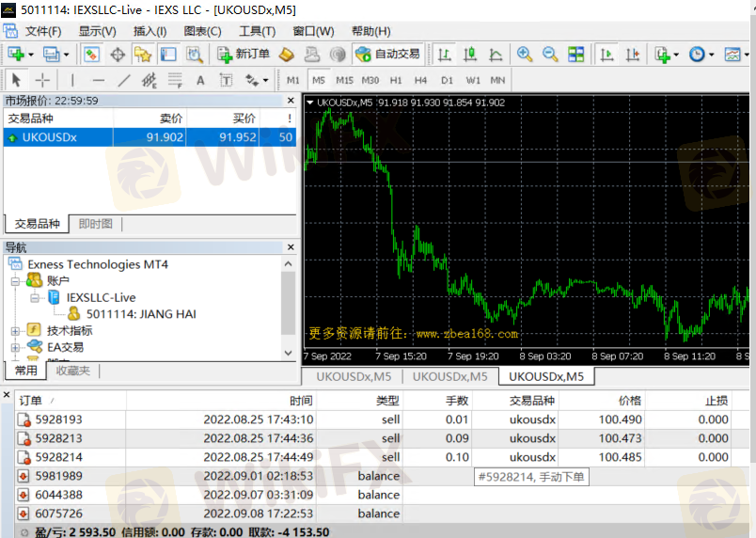
Task: Open MetaEditor yellow book icon
Action: (287, 55)
